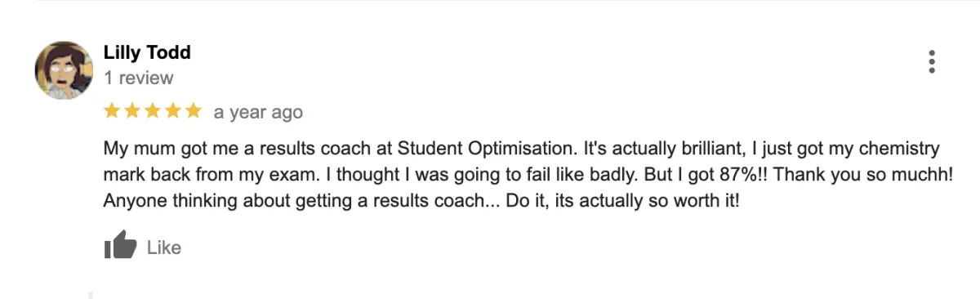Viewport: 980px width, 299px height.
Task: Click the first gold rating star
Action: pyautogui.click(x=112, y=110)
